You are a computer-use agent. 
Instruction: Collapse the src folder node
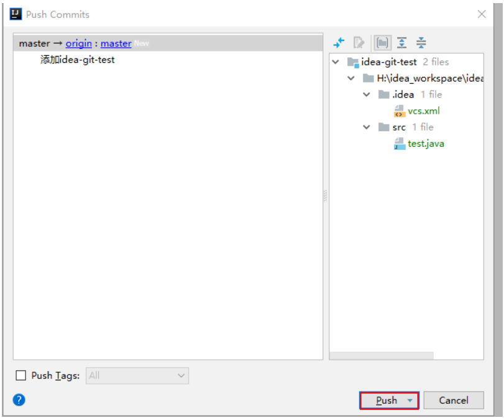[x=367, y=127]
